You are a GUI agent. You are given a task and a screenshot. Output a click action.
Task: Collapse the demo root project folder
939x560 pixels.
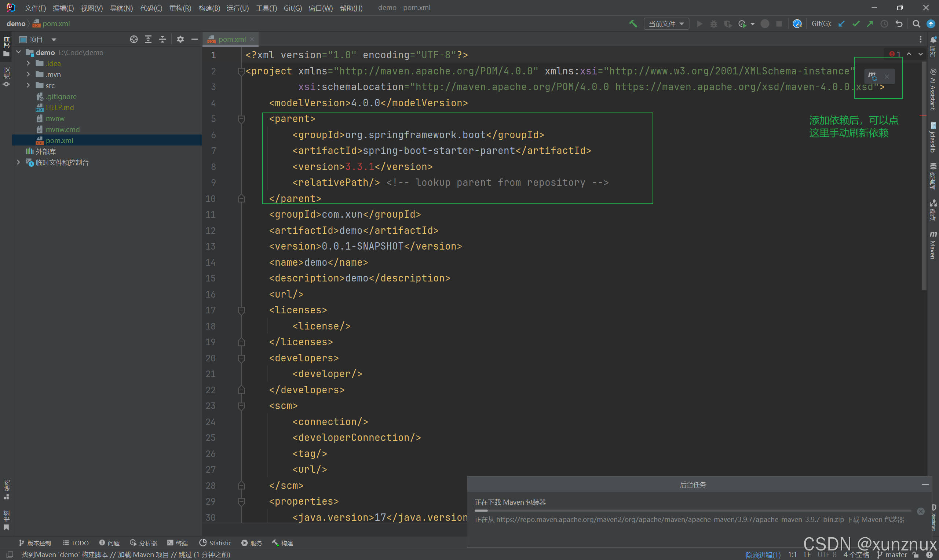(x=18, y=52)
